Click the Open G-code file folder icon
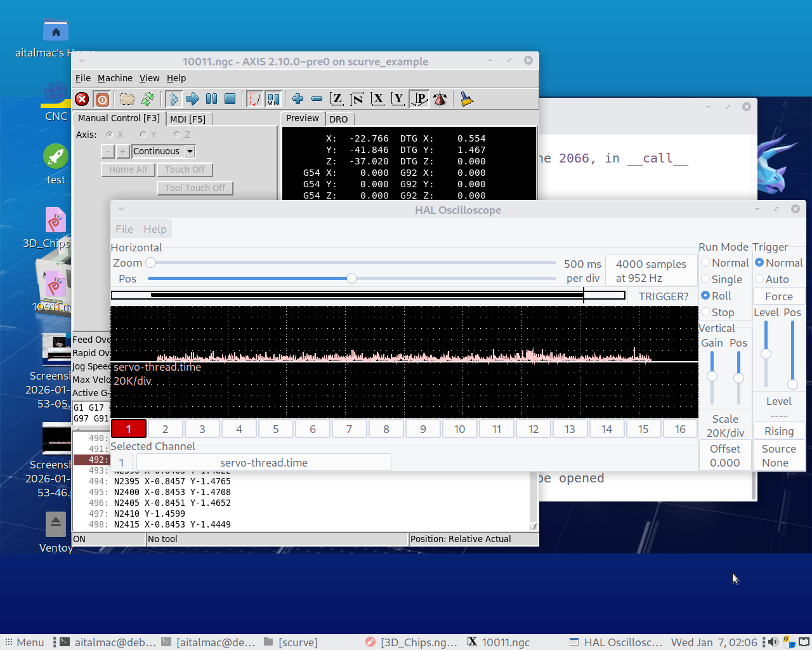 pos(128,99)
